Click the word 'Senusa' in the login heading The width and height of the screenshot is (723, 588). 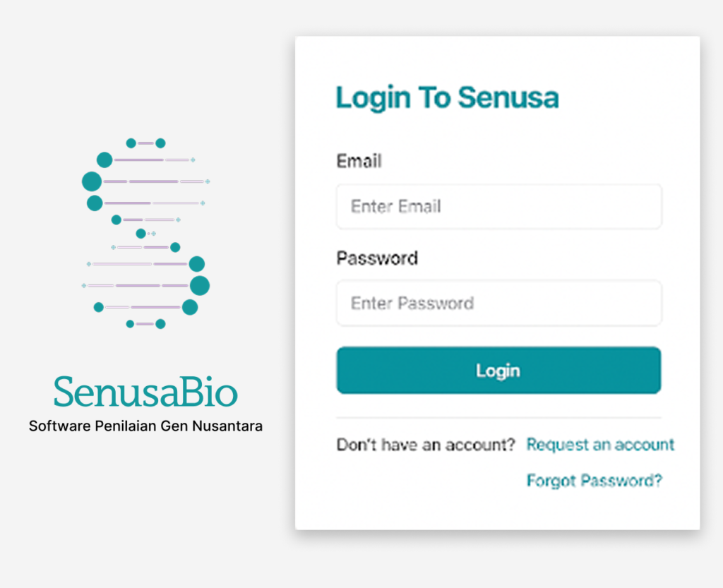tap(508, 97)
